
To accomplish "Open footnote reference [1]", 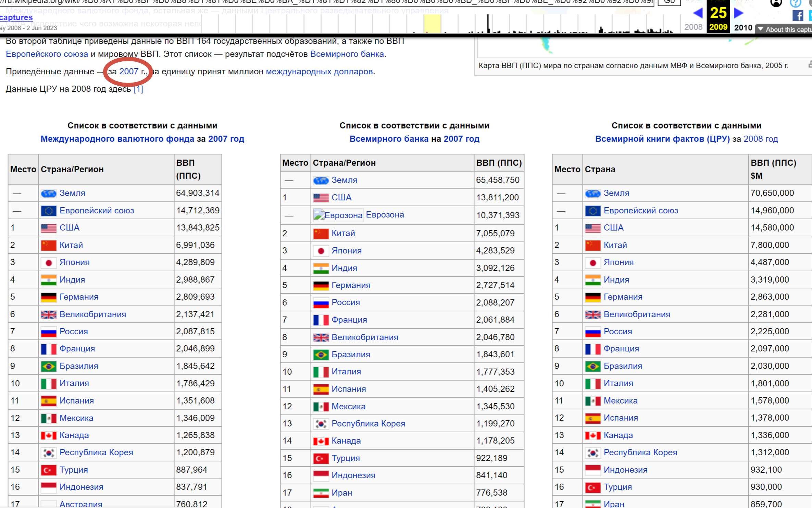I will point(138,89).
